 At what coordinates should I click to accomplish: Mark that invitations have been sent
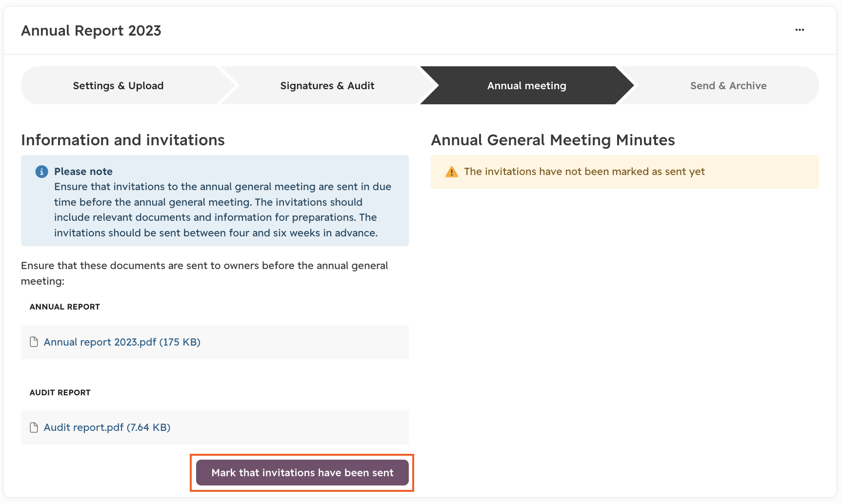(x=302, y=472)
